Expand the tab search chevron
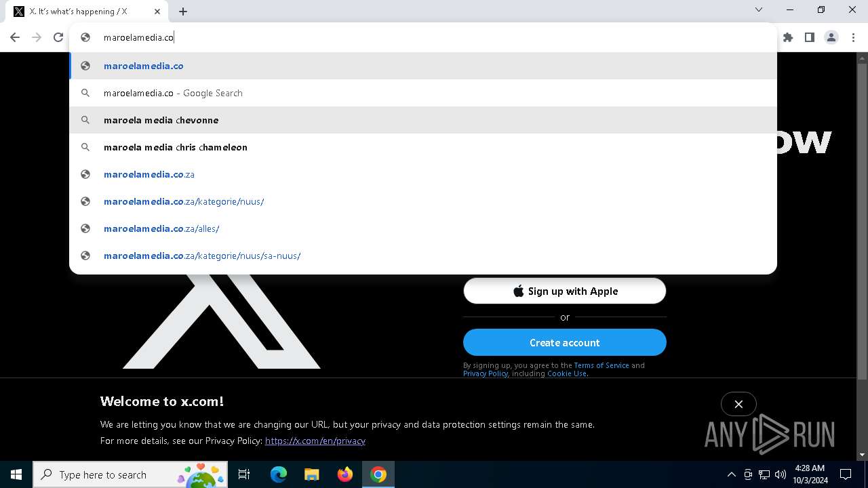 (x=759, y=9)
